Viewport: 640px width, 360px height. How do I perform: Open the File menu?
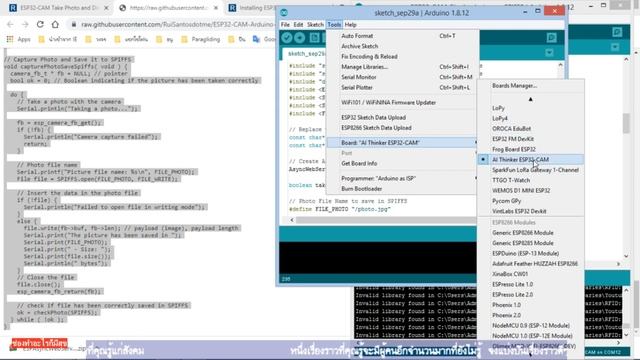point(285,24)
